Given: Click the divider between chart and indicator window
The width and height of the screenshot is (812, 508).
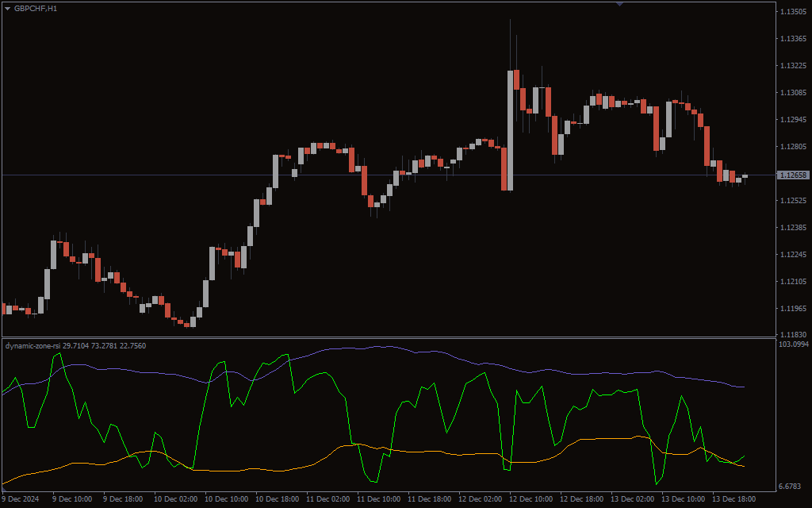Looking at the screenshot, I should (x=387, y=337).
